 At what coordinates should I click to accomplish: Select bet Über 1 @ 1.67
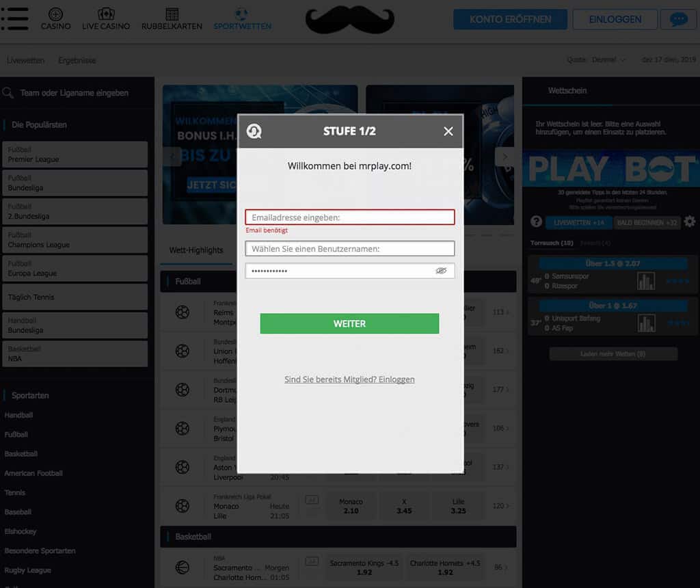pos(612,306)
